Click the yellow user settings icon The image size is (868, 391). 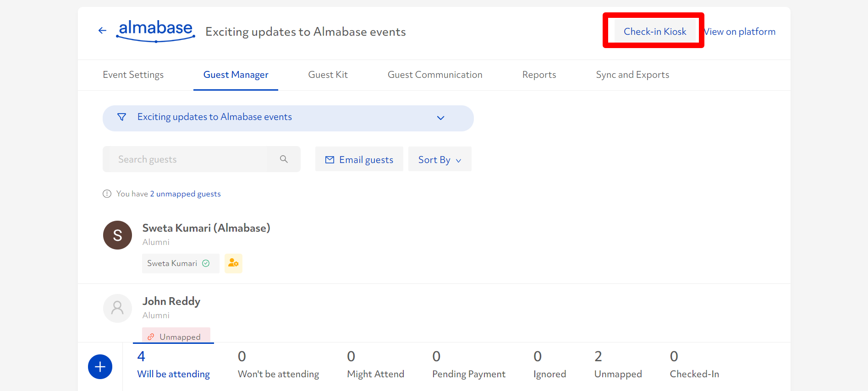click(233, 263)
